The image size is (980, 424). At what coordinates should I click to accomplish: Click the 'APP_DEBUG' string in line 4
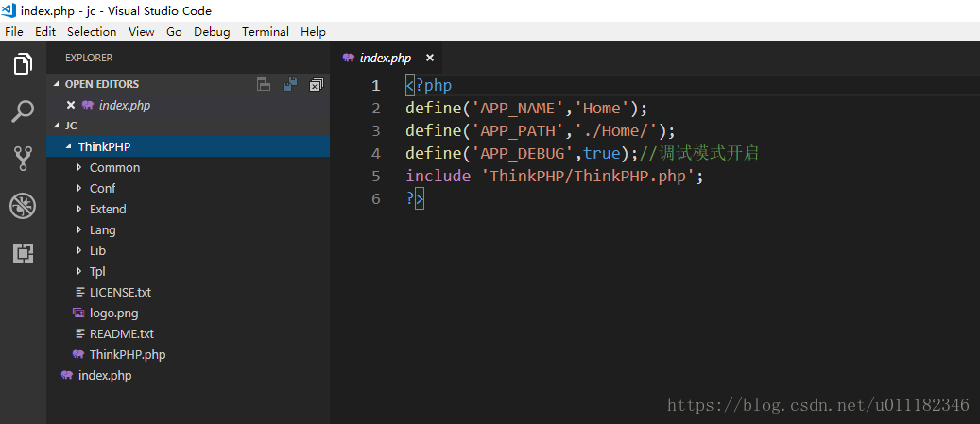pyautogui.click(x=522, y=154)
